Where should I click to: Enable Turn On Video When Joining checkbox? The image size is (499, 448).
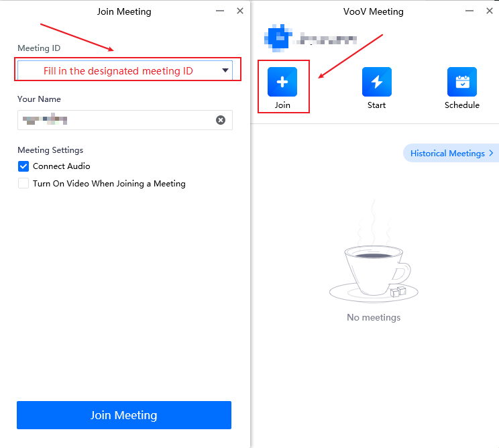23,184
